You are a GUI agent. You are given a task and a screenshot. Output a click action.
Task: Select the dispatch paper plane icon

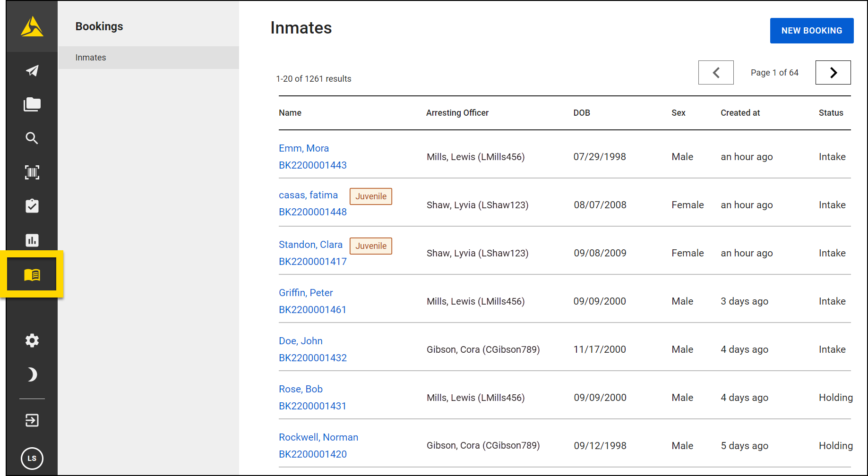click(32, 70)
